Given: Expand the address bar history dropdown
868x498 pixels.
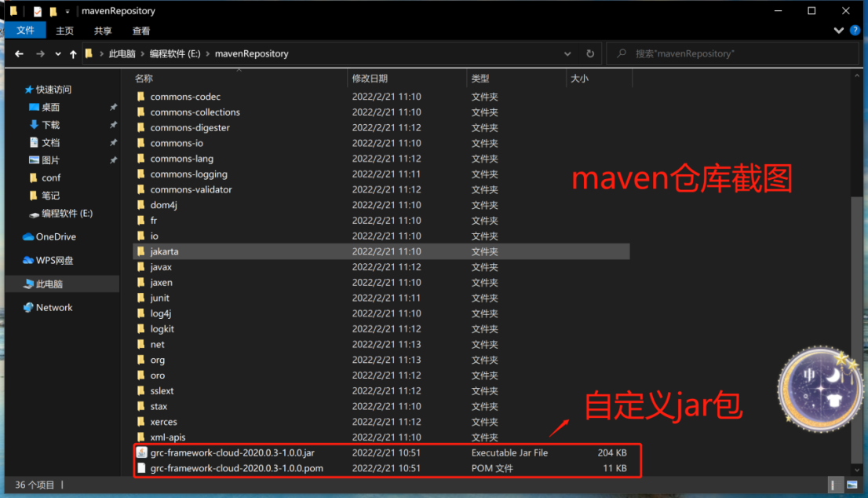Looking at the screenshot, I should click(567, 53).
